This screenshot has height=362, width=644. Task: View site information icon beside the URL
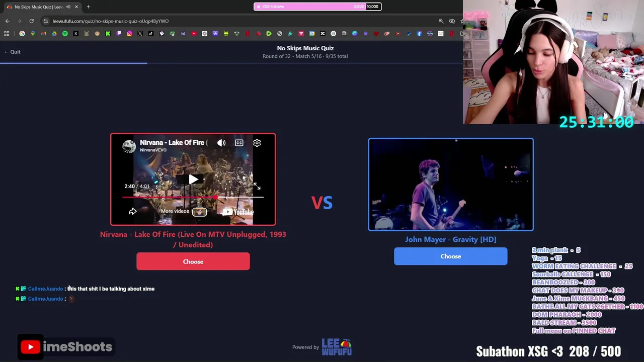tap(46, 21)
